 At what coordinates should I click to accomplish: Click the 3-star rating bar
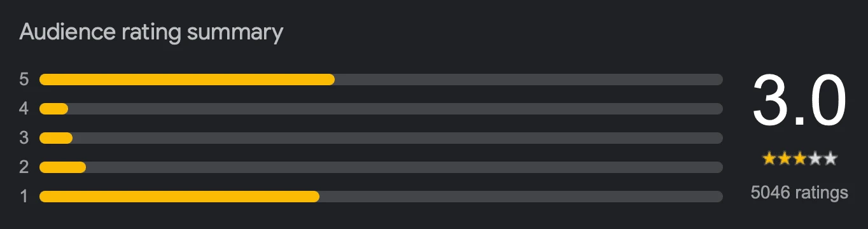click(x=381, y=138)
